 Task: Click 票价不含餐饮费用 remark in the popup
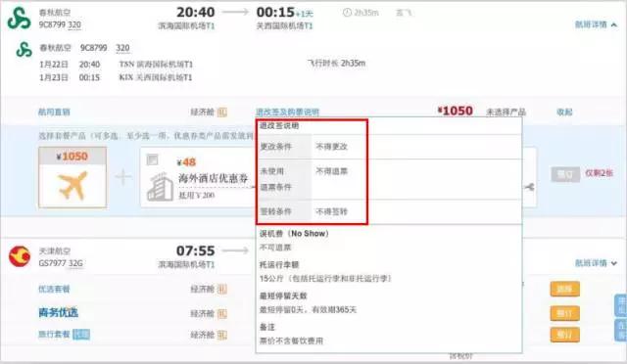point(291,341)
